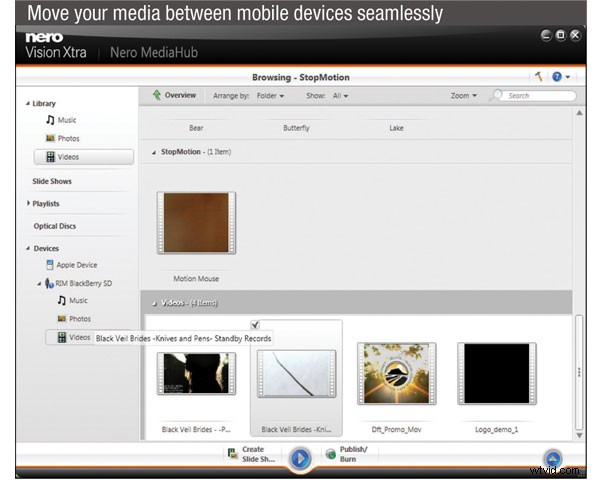Image resolution: width=600 pixels, height=480 pixels.
Task: Expand the Playlists section
Action: 28,203
